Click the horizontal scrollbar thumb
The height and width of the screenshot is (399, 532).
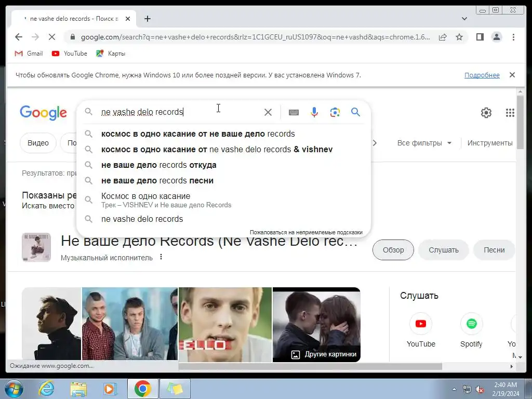tap(310, 366)
